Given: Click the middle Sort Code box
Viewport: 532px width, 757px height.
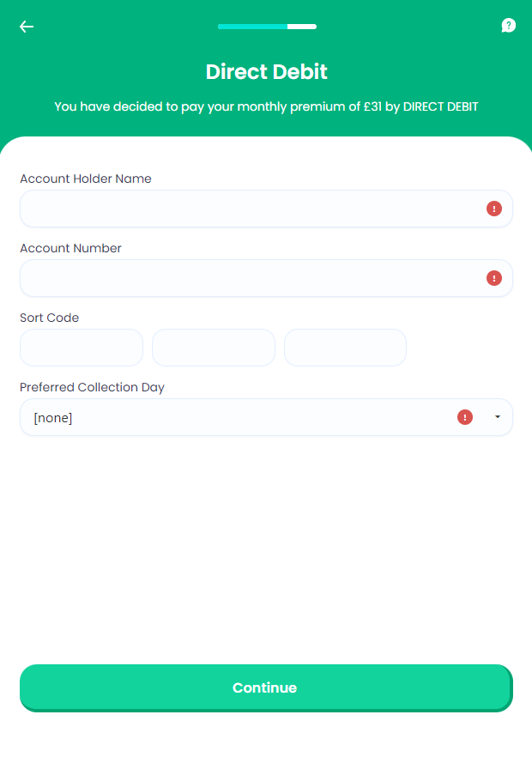Looking at the screenshot, I should [x=214, y=348].
